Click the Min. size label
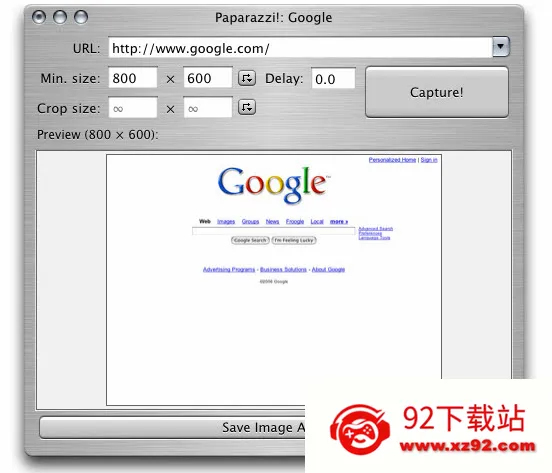This screenshot has width=552, height=473. point(70,78)
